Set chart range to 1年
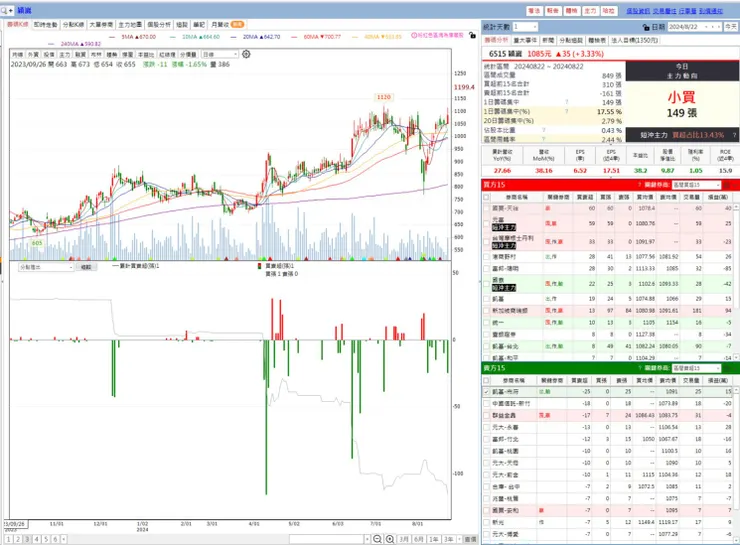The height and width of the screenshot is (545, 740). [x=434, y=539]
